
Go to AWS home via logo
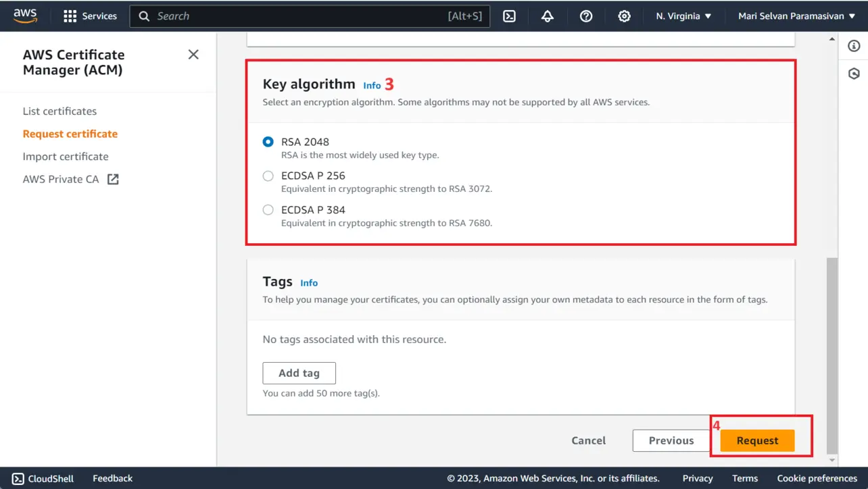(x=26, y=16)
